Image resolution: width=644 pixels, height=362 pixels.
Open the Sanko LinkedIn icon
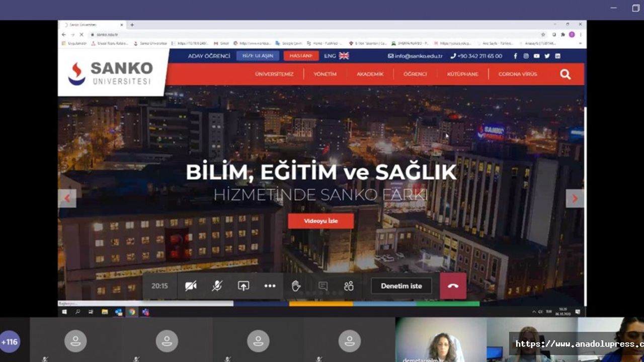557,56
